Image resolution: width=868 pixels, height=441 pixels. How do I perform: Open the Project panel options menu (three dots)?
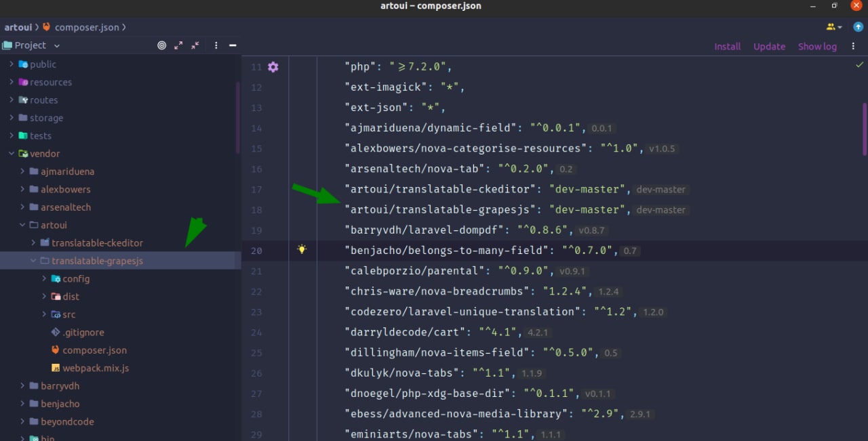(216, 45)
